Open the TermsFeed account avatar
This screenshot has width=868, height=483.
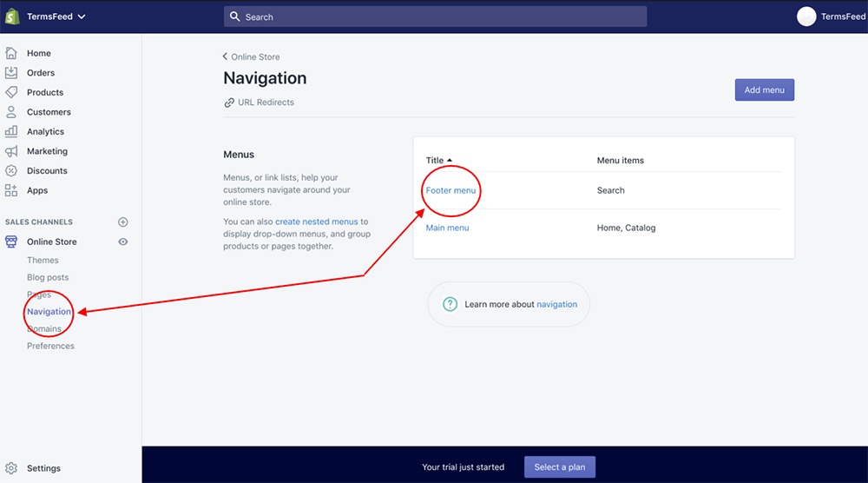[x=806, y=17]
